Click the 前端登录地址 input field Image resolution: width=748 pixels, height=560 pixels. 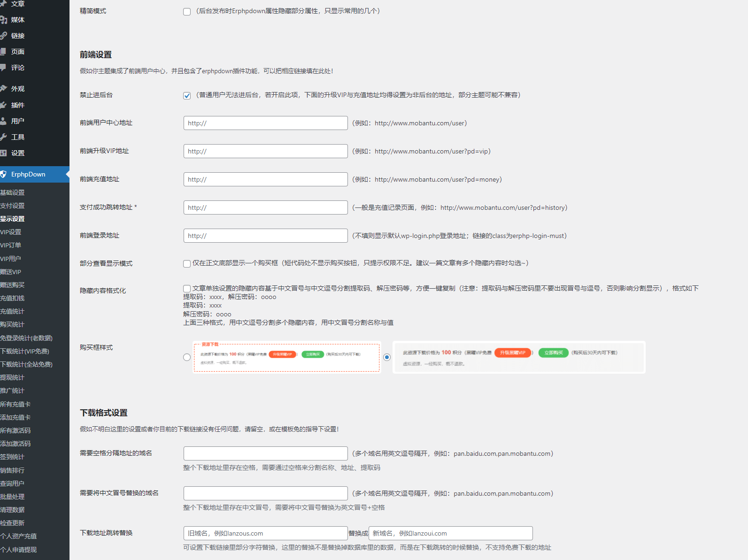(x=266, y=236)
